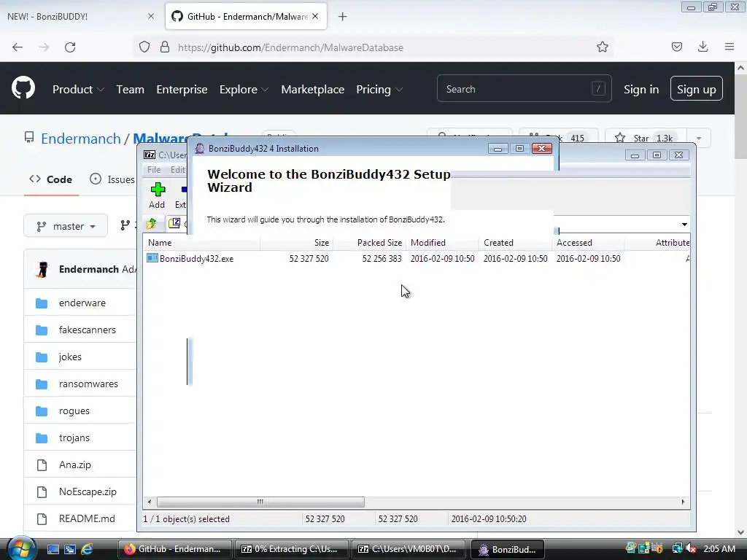Open the Firefox downloads icon
Viewport: 747px width, 560px height.
coord(703,47)
